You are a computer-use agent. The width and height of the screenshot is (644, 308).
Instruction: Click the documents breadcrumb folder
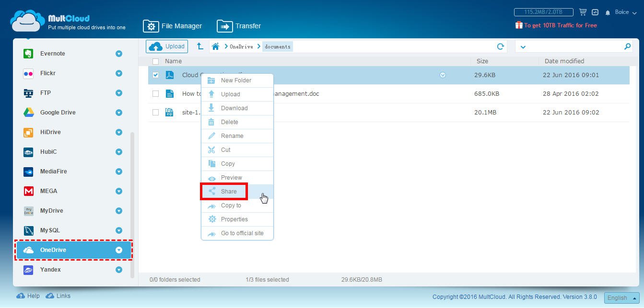coord(278,46)
